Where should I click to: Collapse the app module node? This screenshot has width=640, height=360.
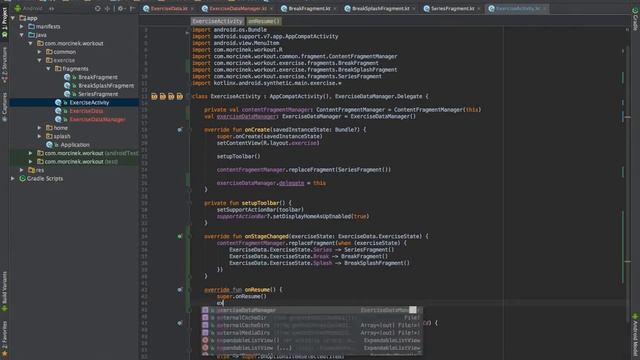(x=13, y=18)
